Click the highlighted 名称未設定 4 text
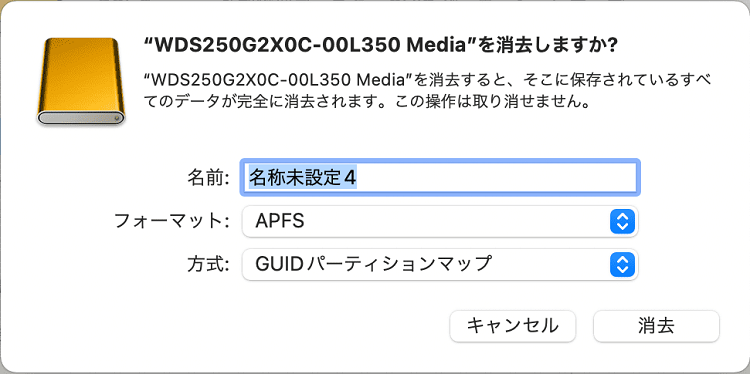This screenshot has width=750, height=374. [302, 178]
